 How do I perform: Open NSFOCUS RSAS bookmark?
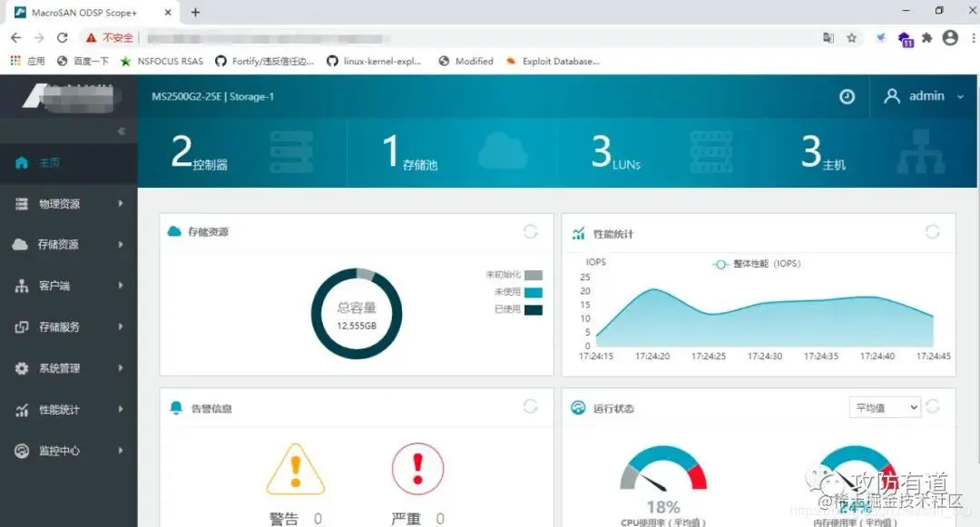coord(162,61)
